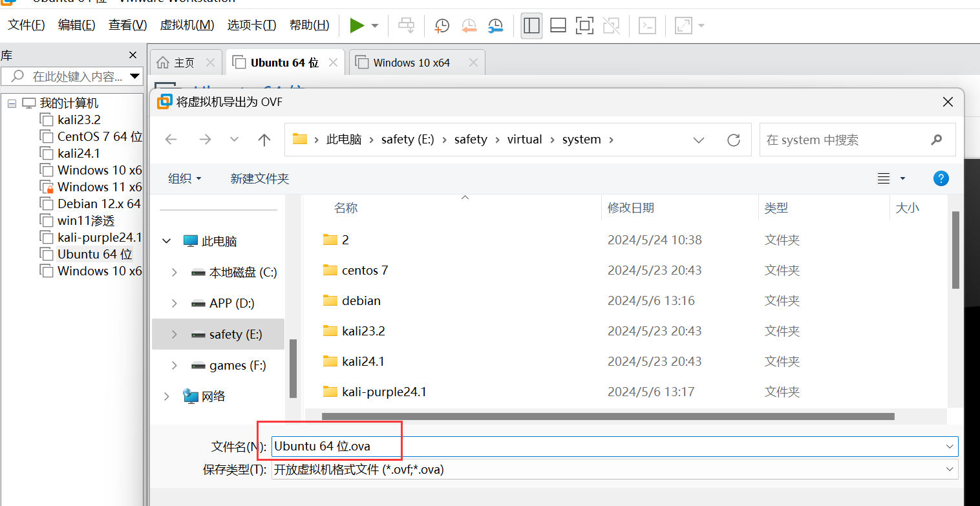Open power options dropdown beside play button
Image resolution: width=980 pixels, height=506 pixels.
coord(375,26)
